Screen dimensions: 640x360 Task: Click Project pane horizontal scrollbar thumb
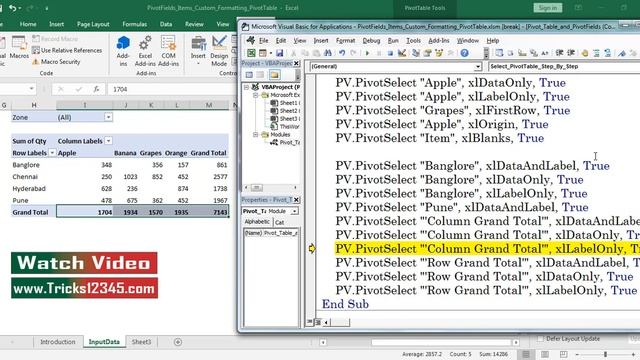click(257, 188)
